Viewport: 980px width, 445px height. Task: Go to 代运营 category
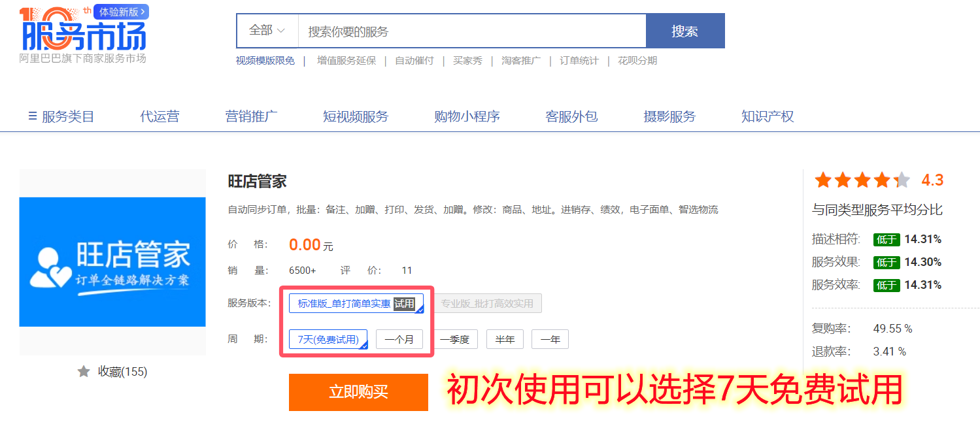pyautogui.click(x=160, y=117)
